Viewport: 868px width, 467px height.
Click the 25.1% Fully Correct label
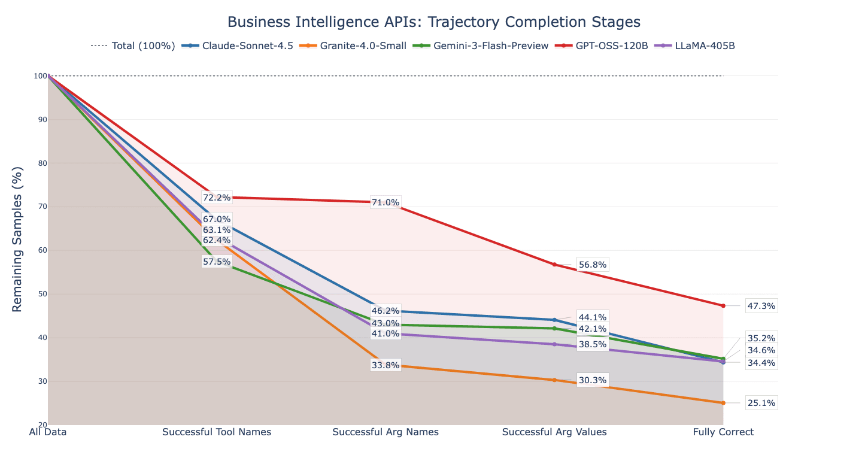pyautogui.click(x=761, y=403)
